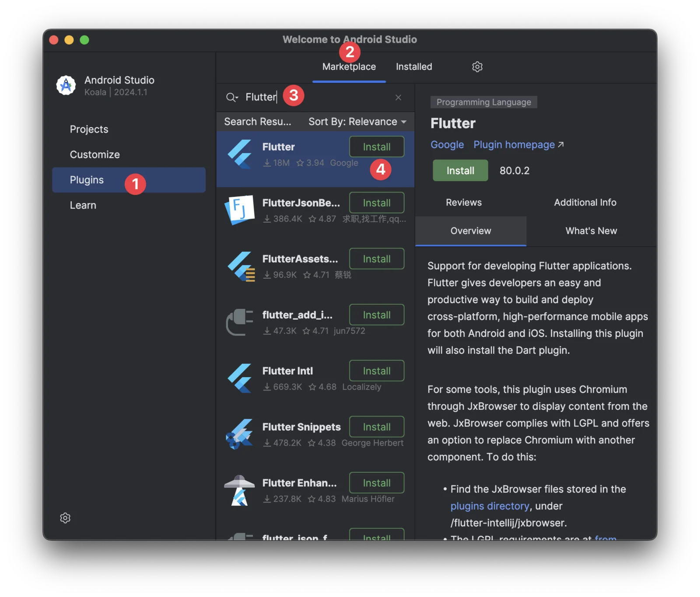Open the Sort By: Relevance dropdown
This screenshot has height=597, width=700.
click(357, 122)
